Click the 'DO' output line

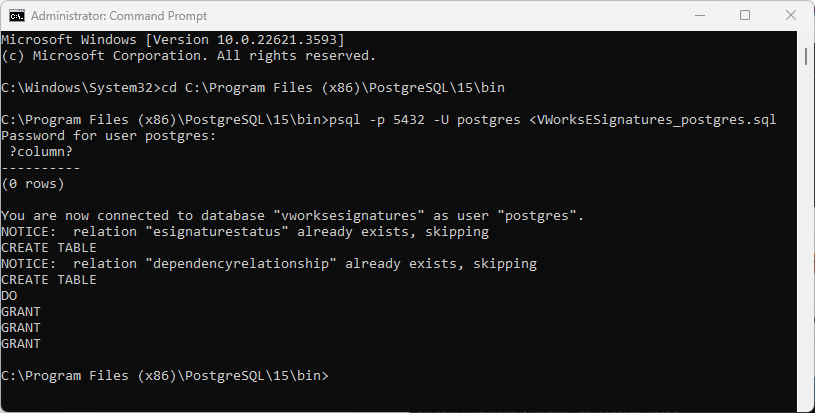pos(9,296)
